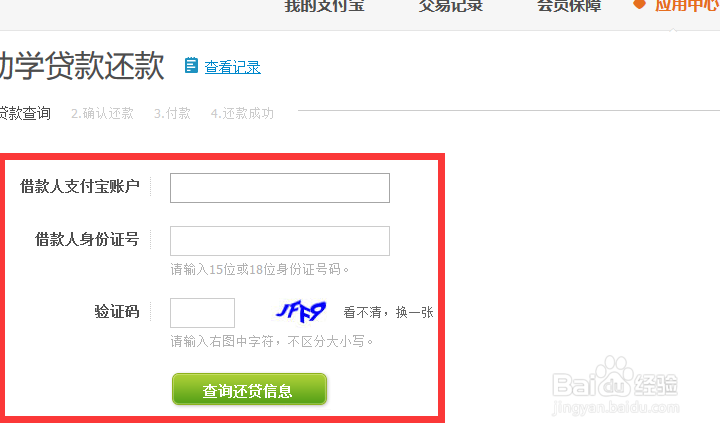Select the 2.确认还款 step
The width and height of the screenshot is (720, 433).
(x=102, y=113)
